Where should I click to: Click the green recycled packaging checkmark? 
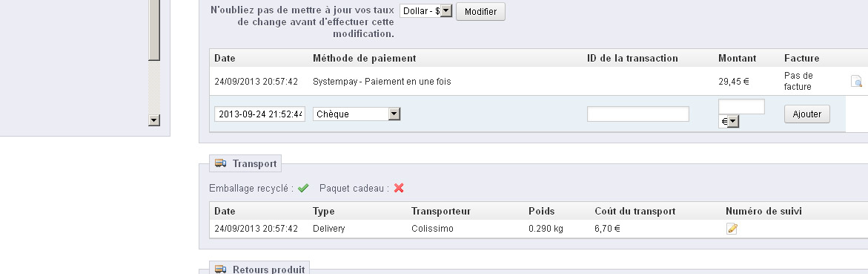[x=303, y=188]
